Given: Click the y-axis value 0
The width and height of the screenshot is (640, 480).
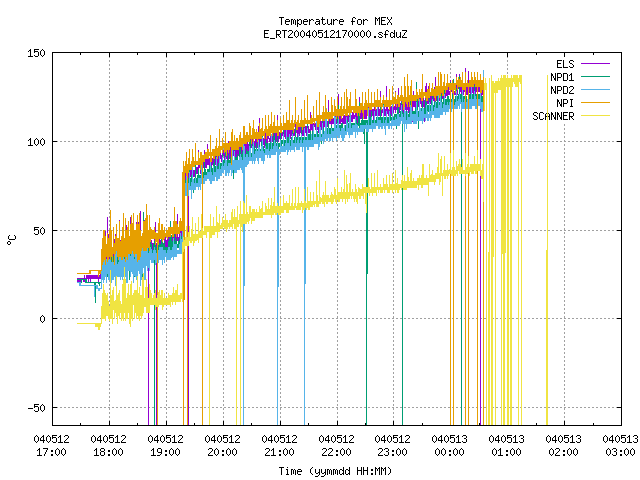Looking at the screenshot, I should [42, 319].
